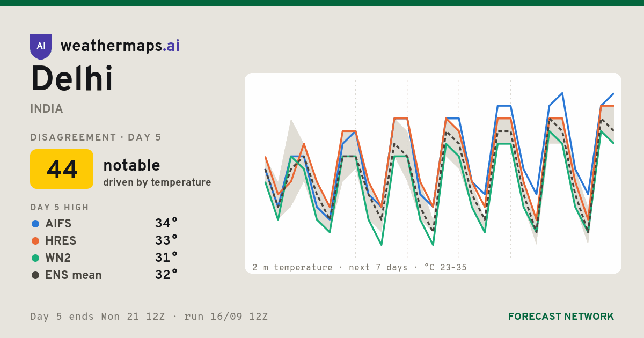This screenshot has height=338, width=644.
Task: Click the blue AIFS legend dot
Action: (35, 223)
